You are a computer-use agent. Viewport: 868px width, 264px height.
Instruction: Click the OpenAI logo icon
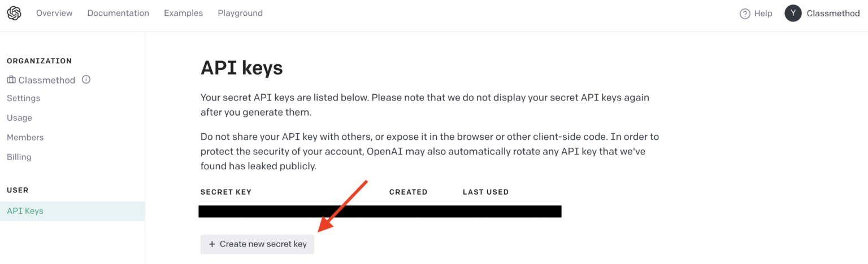pyautogui.click(x=14, y=13)
